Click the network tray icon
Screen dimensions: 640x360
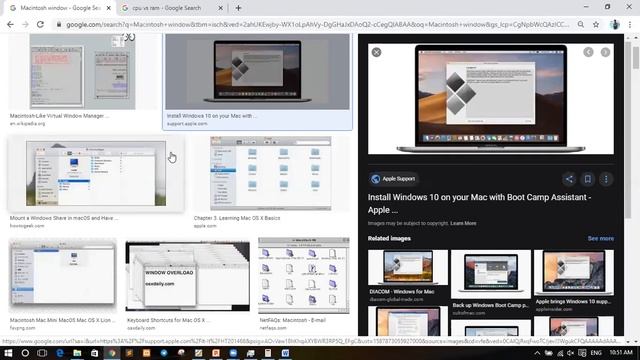pos(560,353)
